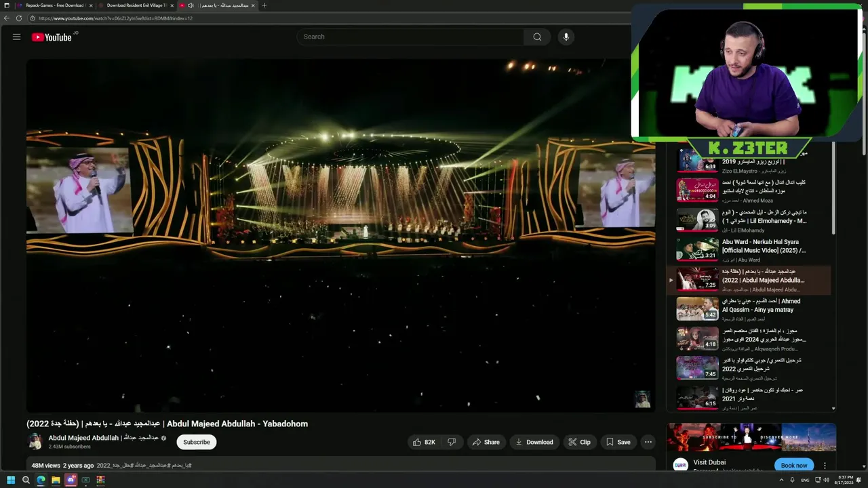The height and width of the screenshot is (488, 868).
Task: Play the 2021 video thumbnail 6:15
Action: [x=697, y=397]
